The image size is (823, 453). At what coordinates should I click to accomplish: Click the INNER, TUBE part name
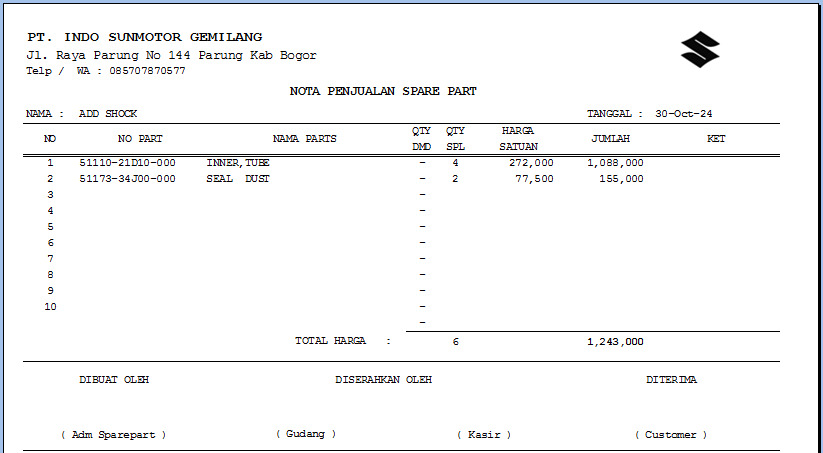238,162
